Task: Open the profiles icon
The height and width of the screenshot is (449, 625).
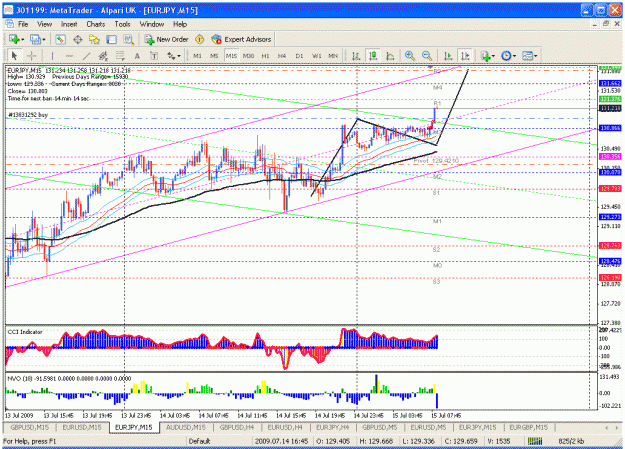Action: [x=37, y=39]
